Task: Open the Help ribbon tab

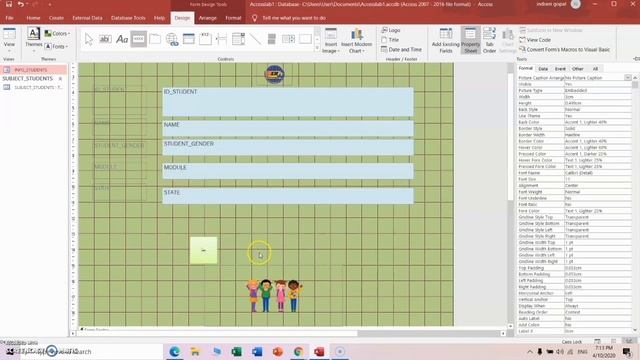Action: (159, 18)
